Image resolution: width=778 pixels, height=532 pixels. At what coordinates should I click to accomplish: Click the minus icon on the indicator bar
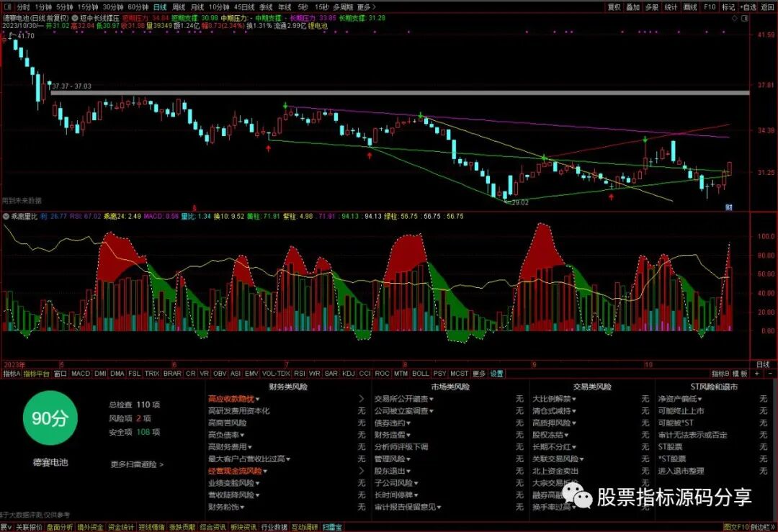(770, 374)
